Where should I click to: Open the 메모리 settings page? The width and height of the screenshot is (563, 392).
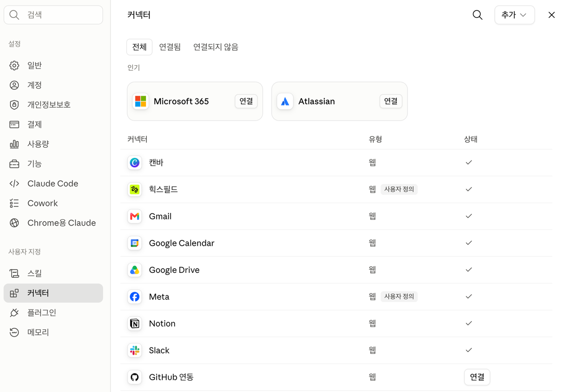pyautogui.click(x=53, y=332)
